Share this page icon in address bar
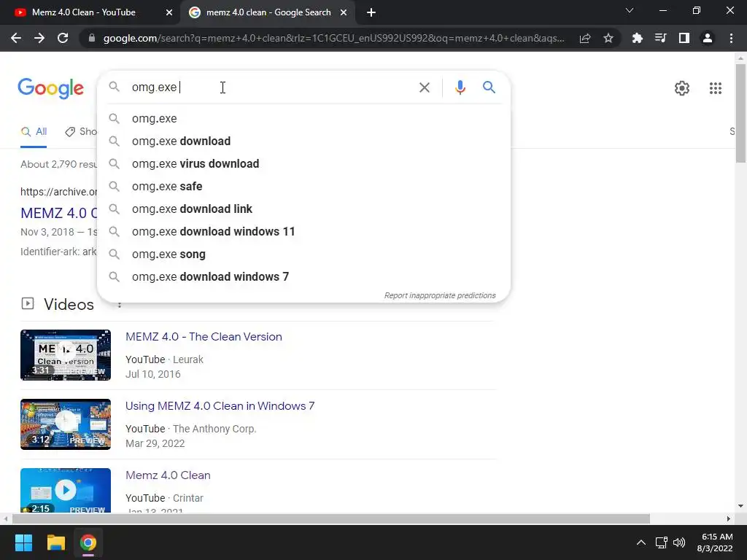Image resolution: width=747 pixels, height=560 pixels. 585,38
